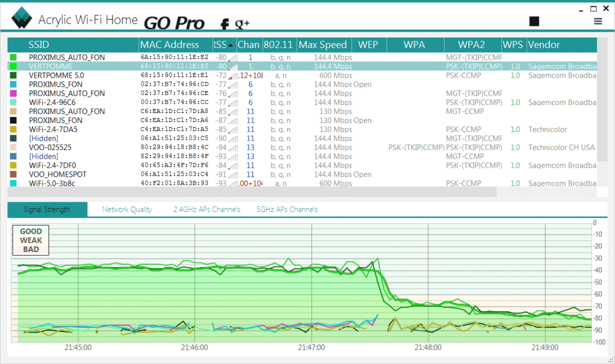
Task: Click MAC address C6:EA:1D:C1:7D:A6
Action: pos(174,120)
